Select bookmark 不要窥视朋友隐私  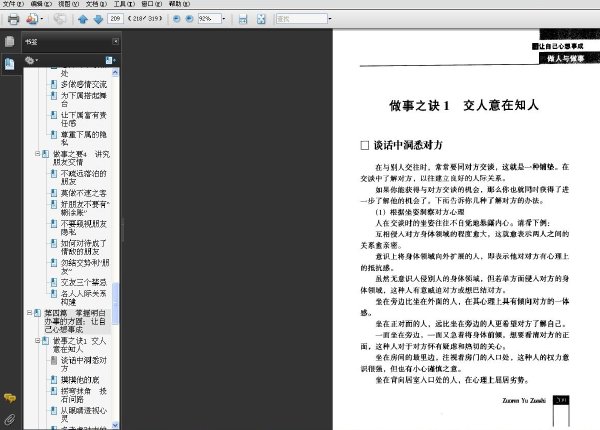point(84,228)
